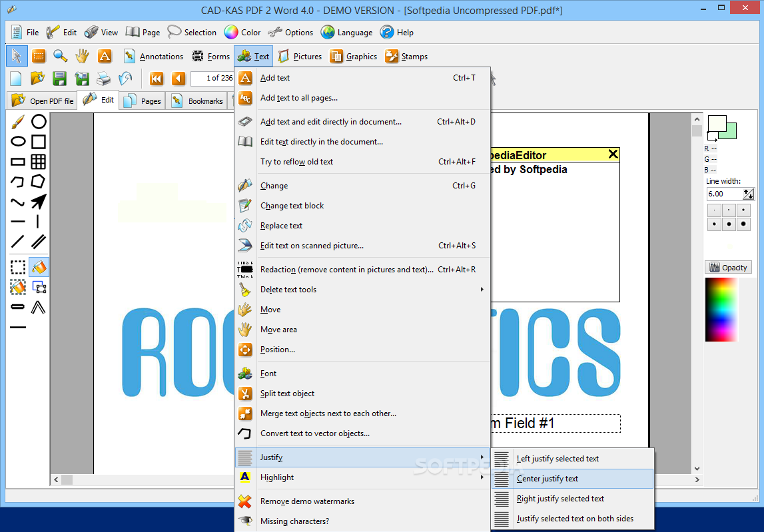This screenshot has height=532, width=764.
Task: Select the paint bucket fill tool
Action: [x=39, y=267]
